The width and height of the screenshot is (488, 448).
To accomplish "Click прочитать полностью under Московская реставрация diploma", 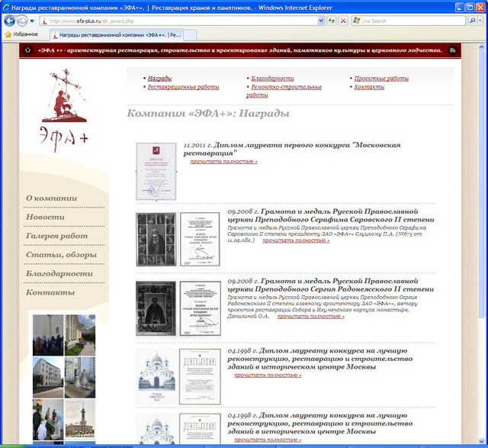I will coord(223,161).
